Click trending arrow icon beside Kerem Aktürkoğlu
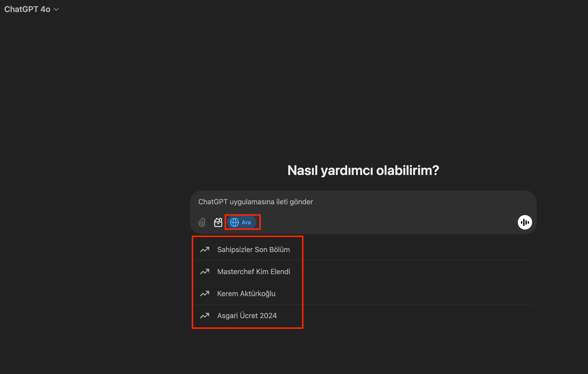The width and height of the screenshot is (588, 374). (x=205, y=294)
